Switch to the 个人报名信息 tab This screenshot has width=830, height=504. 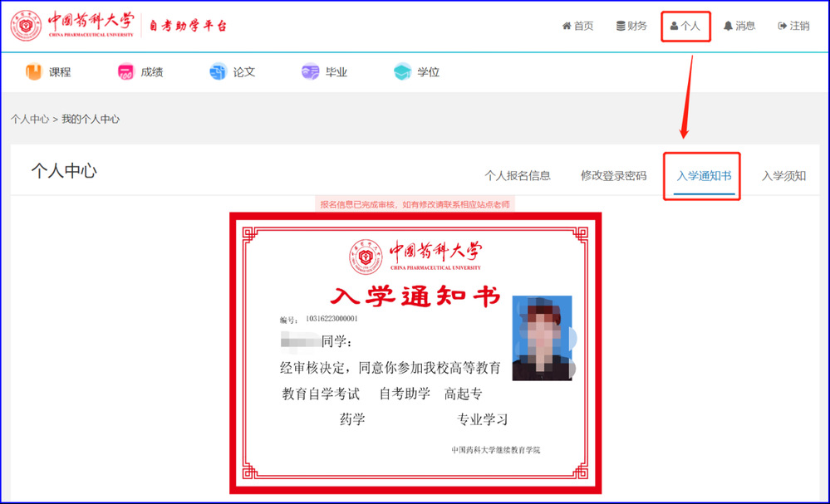[x=518, y=176]
